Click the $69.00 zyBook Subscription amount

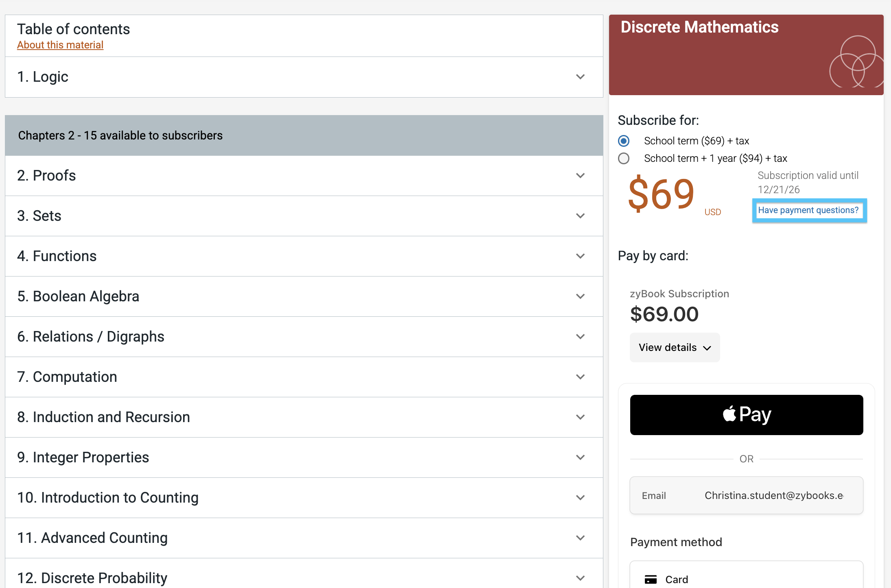tap(664, 314)
